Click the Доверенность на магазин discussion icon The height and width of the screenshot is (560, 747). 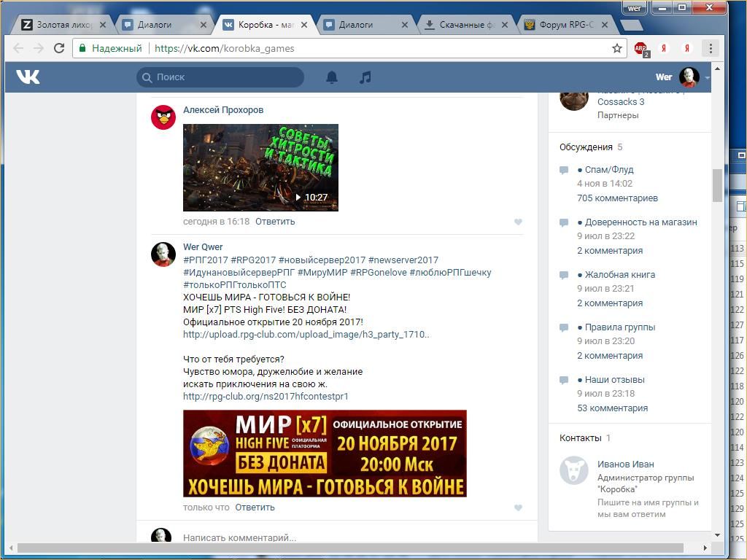point(564,222)
